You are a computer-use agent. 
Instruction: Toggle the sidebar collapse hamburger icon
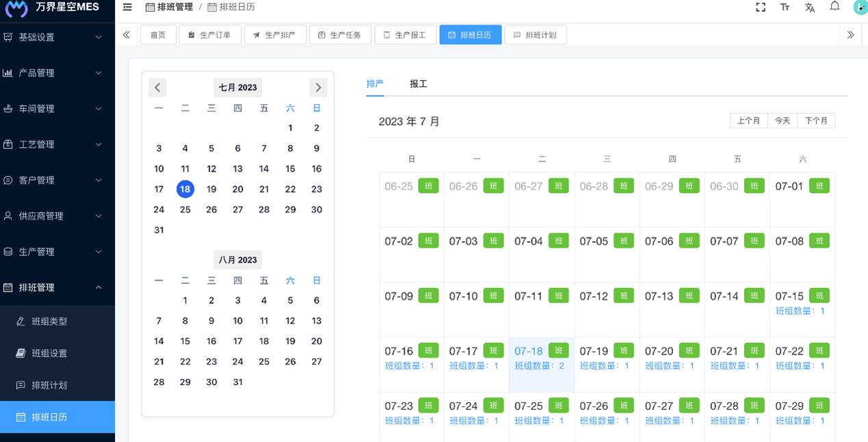[x=127, y=7]
